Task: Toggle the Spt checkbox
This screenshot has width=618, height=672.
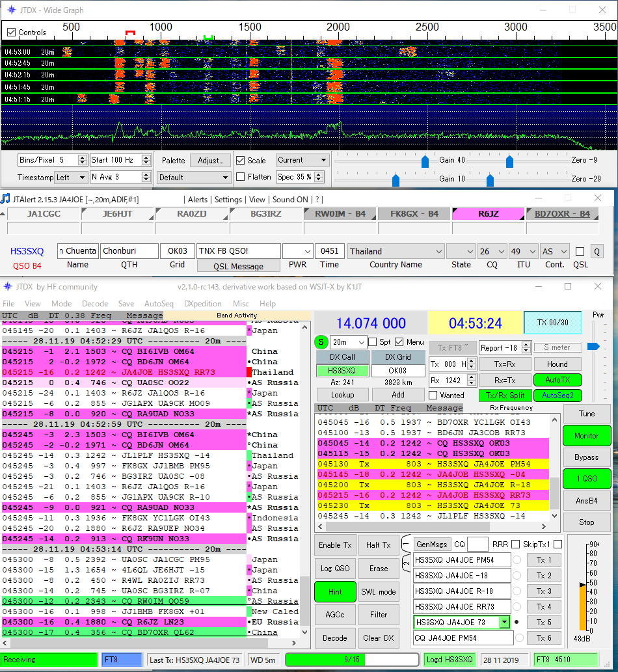Action: pos(373,342)
